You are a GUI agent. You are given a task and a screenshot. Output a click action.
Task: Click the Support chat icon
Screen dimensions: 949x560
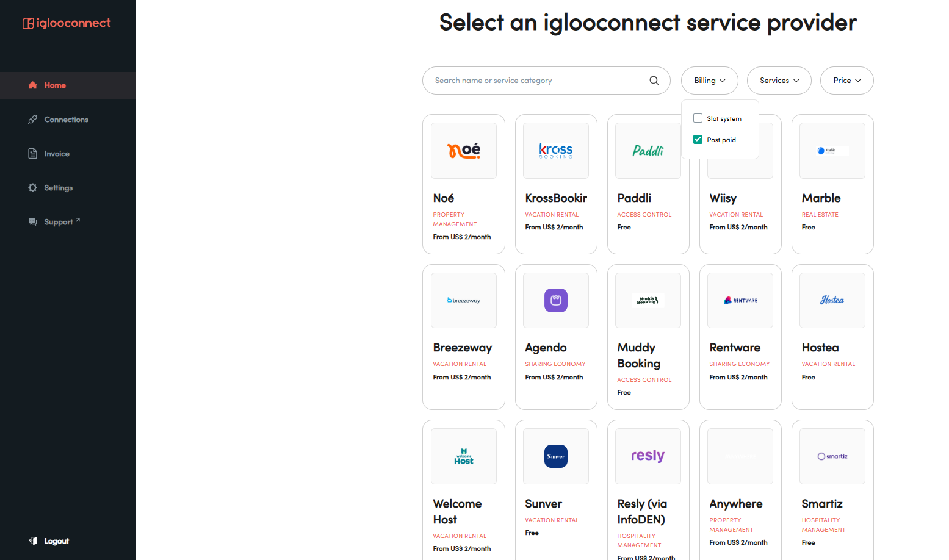(33, 222)
